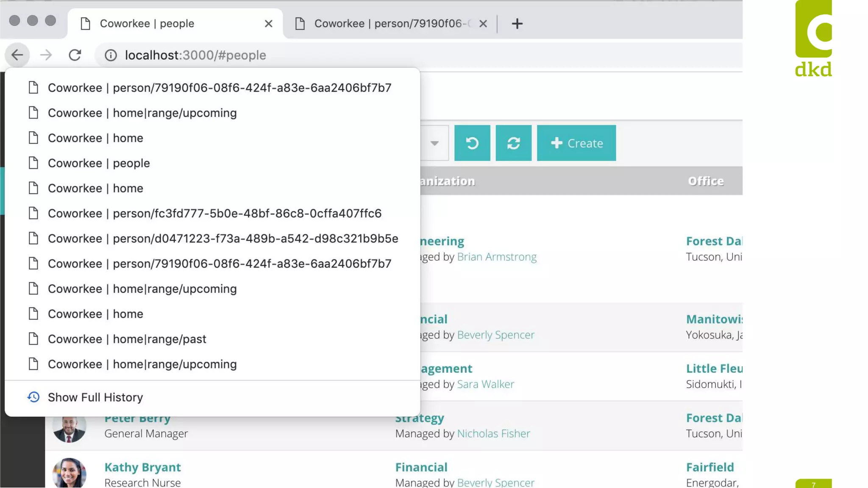This screenshot has height=488, width=868.
Task: Expand the dropdown arrow next to the undo button
Action: [434, 143]
